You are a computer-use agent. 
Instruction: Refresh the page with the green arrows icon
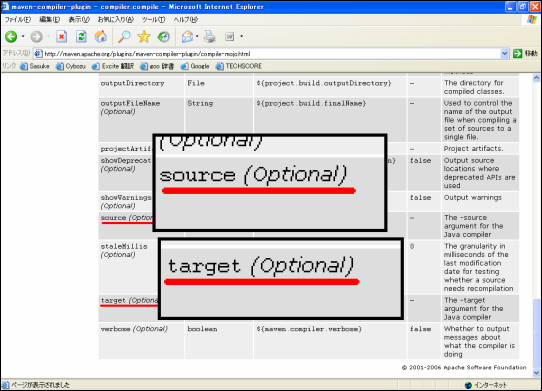coord(81,36)
